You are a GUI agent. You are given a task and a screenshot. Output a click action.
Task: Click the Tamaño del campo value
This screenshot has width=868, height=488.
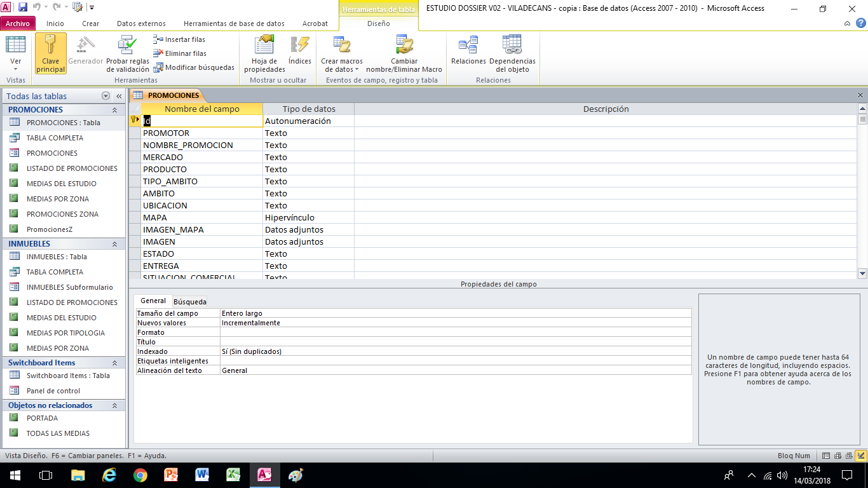point(456,313)
